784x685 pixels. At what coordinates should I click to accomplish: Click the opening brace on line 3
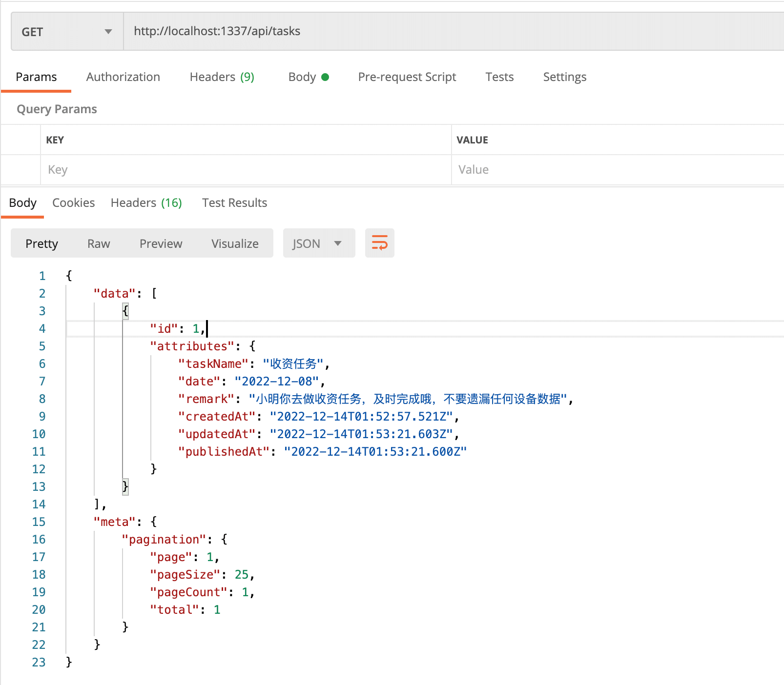point(125,311)
